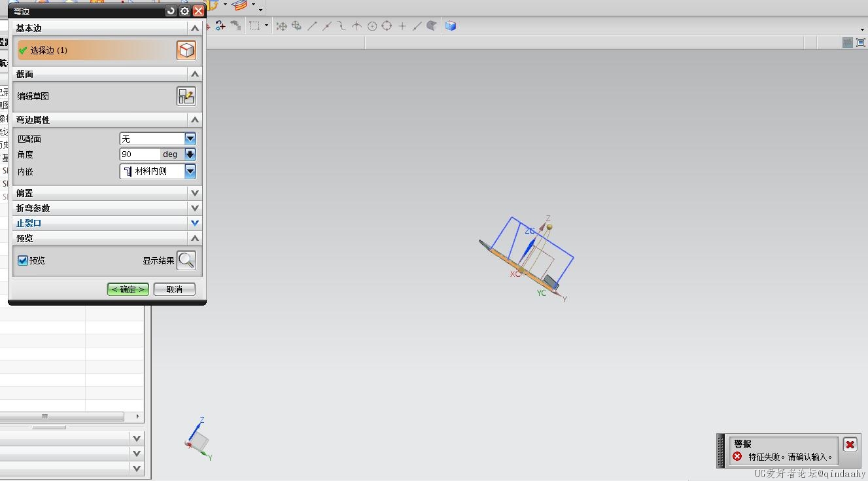Click the view triad in lower-left viewport

(198, 438)
